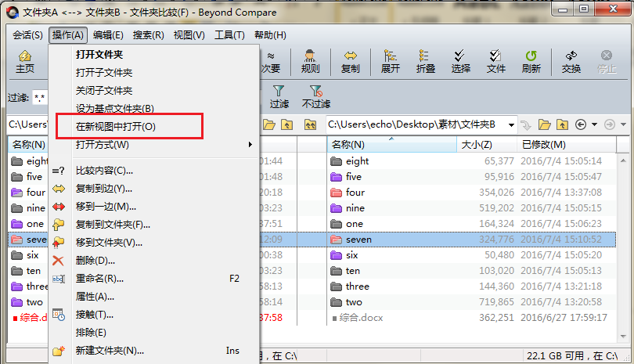Click the 复制 copy toolbar icon
The height and width of the screenshot is (364, 634).
350,62
